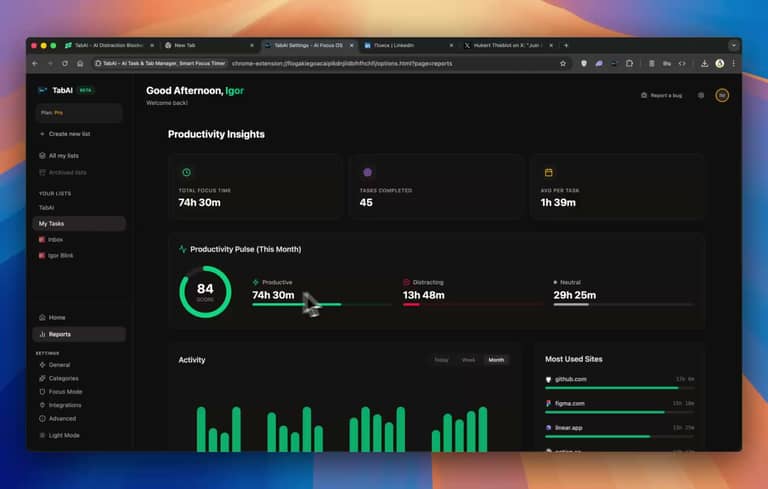Open settings gear icon in header
Screen dimensions: 768x489
pos(701,96)
